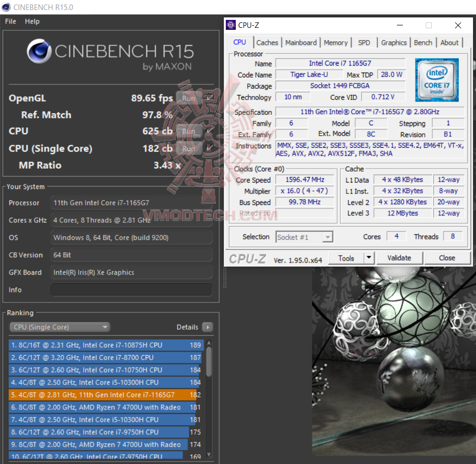Close the CPU-Z window with X
This screenshot has width=476, height=464.
458,25
